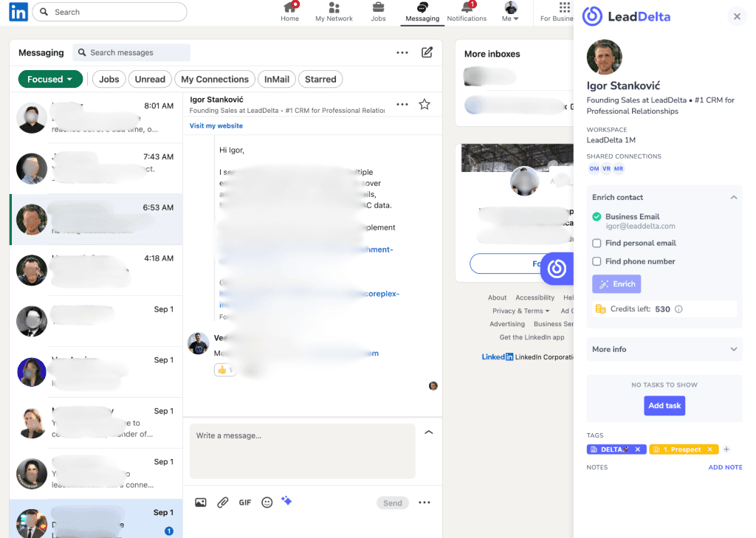Open the Focused inbox dropdown
The height and width of the screenshot is (538, 756).
(x=50, y=79)
